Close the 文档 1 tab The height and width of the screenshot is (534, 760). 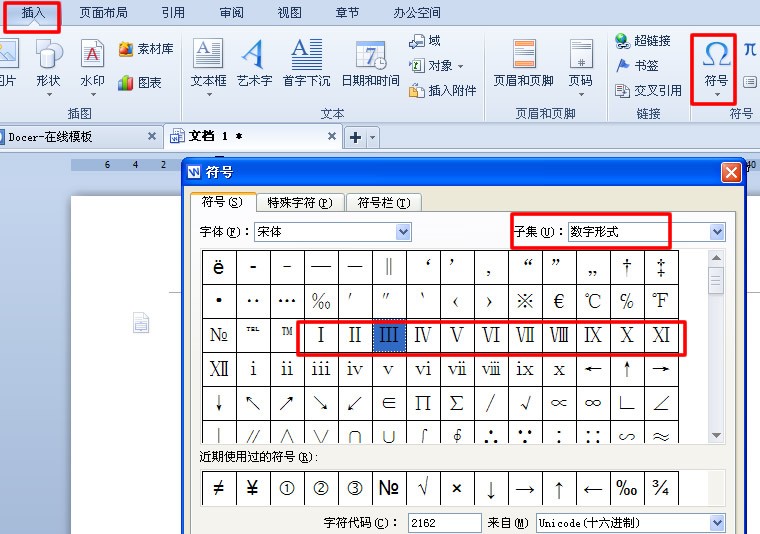coord(332,137)
